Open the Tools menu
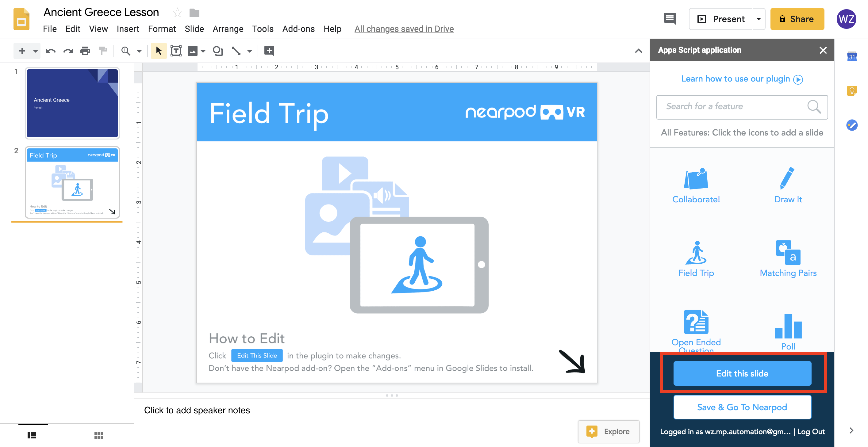This screenshot has height=447, width=868. 263,29
